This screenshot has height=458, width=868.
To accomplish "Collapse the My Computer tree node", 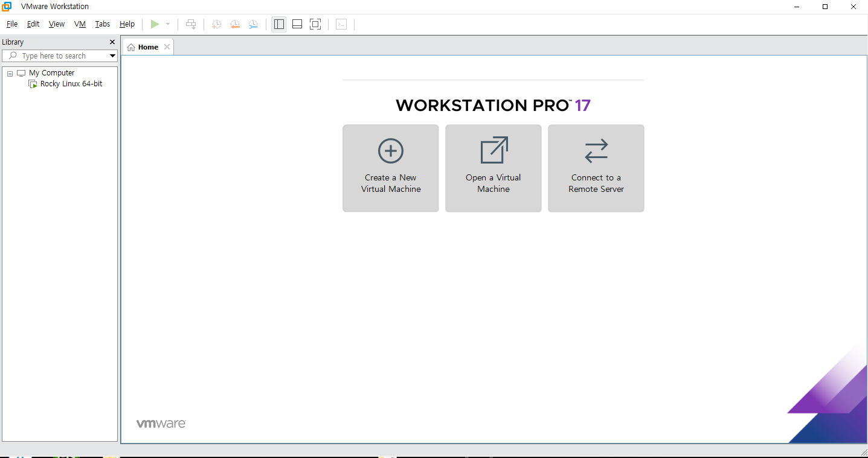I will point(10,74).
